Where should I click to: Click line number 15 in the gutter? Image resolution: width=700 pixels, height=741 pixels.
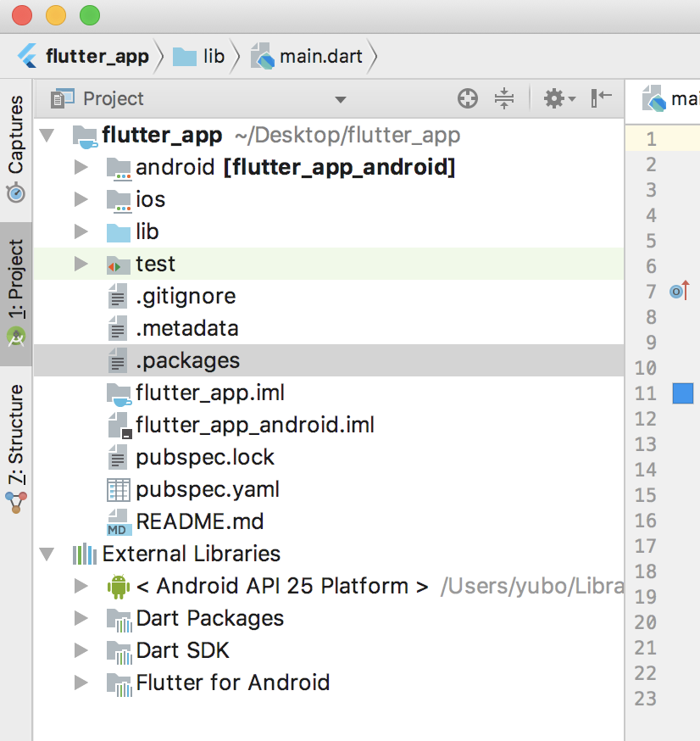coord(645,495)
